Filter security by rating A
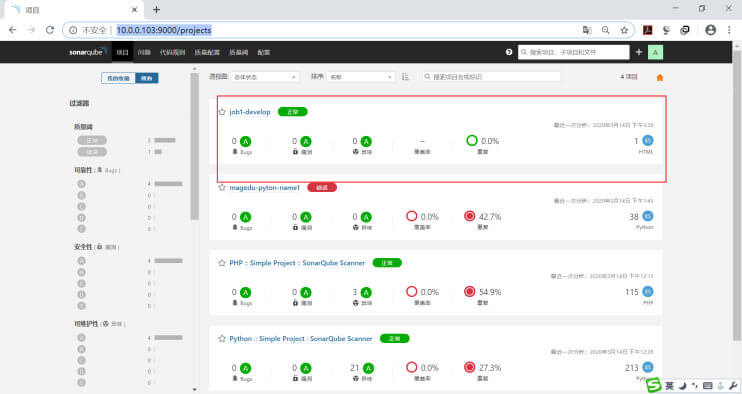Screen dimensions: 742x394 (x=81, y=261)
